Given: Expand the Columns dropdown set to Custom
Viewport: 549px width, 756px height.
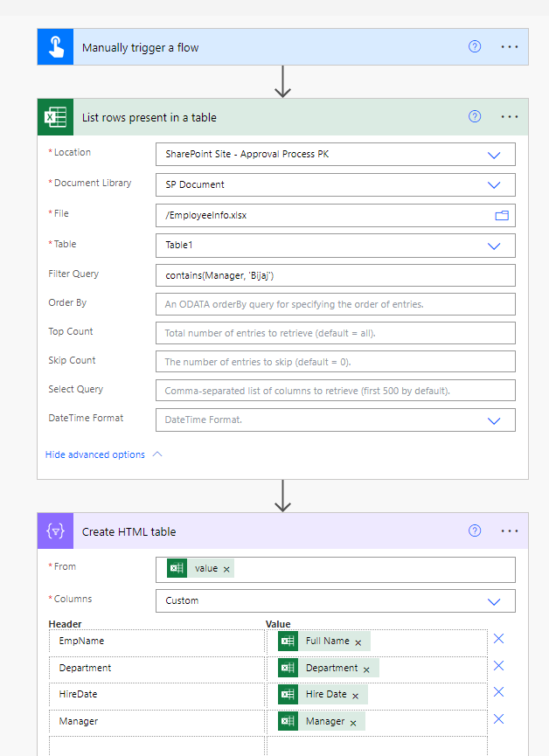Looking at the screenshot, I should click(493, 601).
